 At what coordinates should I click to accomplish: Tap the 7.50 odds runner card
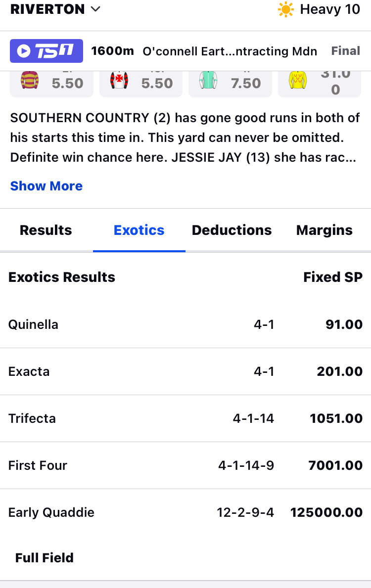click(230, 82)
